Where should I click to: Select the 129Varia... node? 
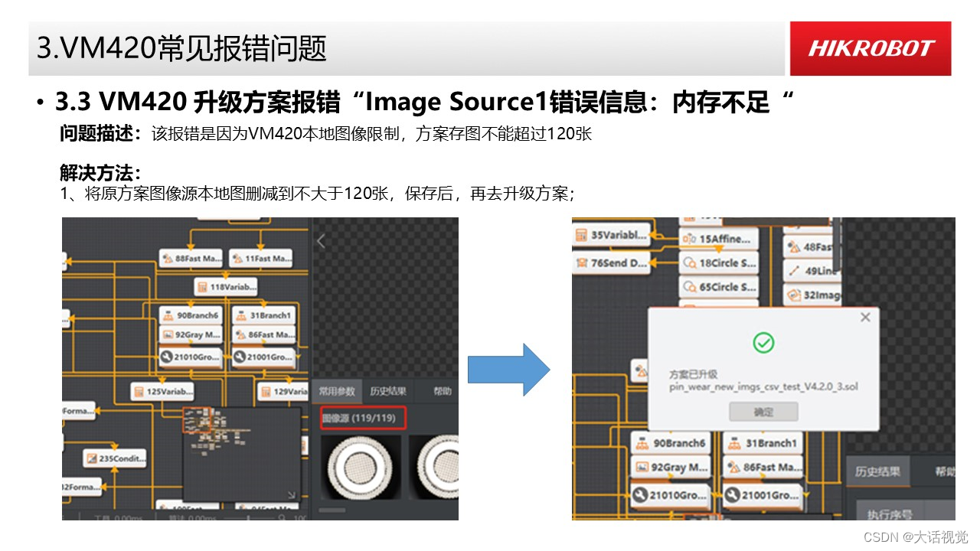(x=283, y=392)
